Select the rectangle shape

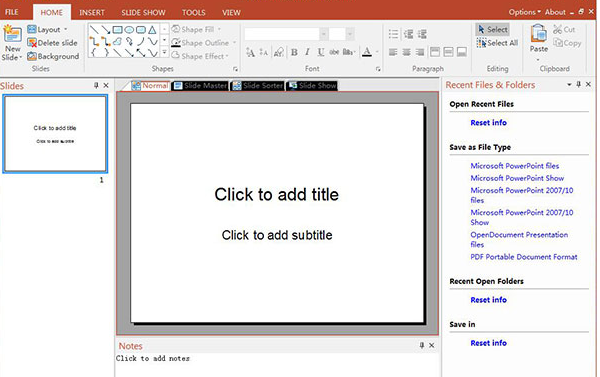click(x=117, y=29)
